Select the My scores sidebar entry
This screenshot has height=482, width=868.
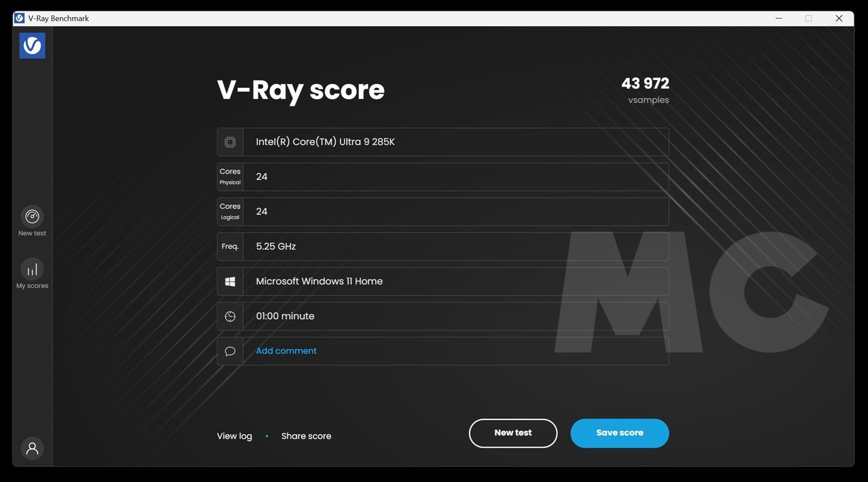(32, 285)
